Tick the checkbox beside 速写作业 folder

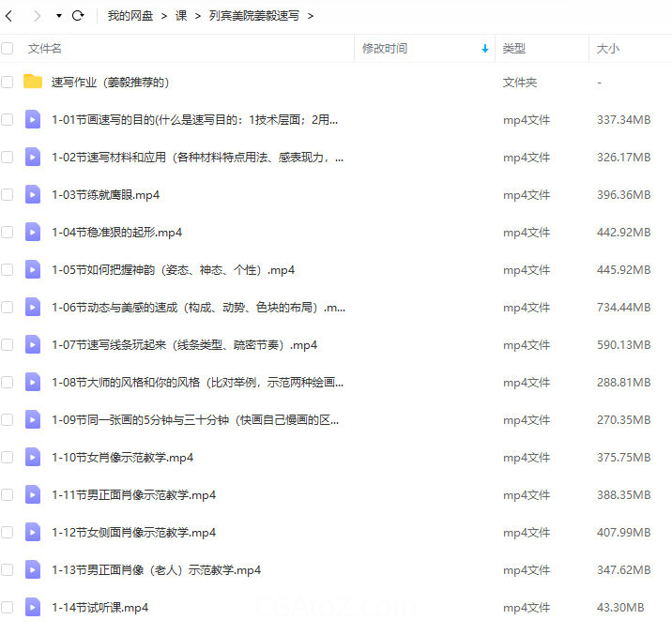(x=8, y=82)
